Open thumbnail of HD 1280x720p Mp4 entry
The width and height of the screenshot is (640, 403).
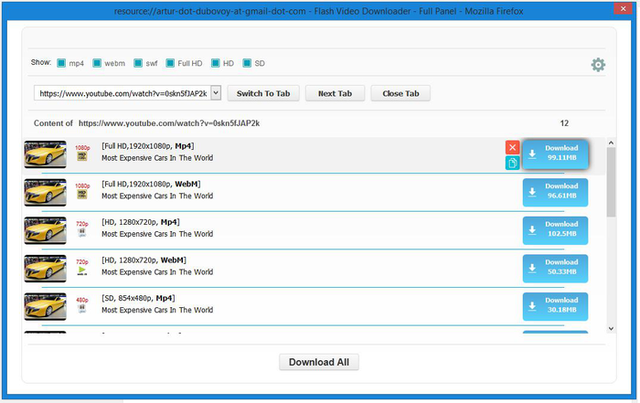(45, 230)
